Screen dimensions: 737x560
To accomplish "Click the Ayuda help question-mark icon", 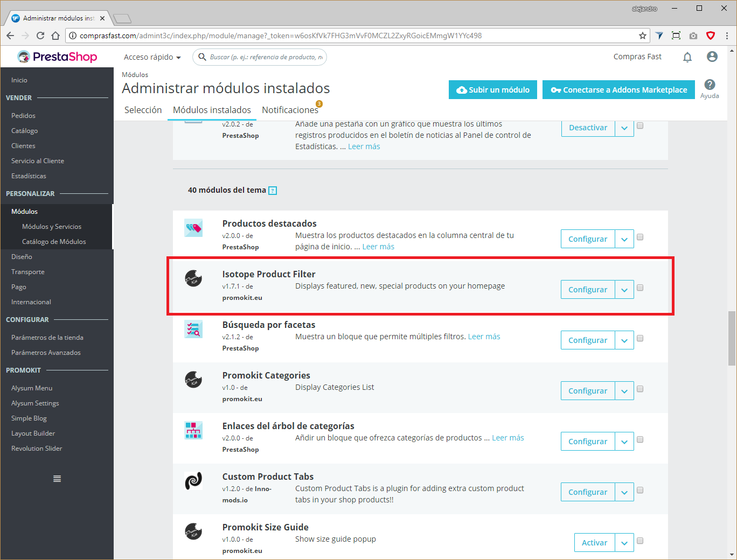I will click(x=710, y=85).
